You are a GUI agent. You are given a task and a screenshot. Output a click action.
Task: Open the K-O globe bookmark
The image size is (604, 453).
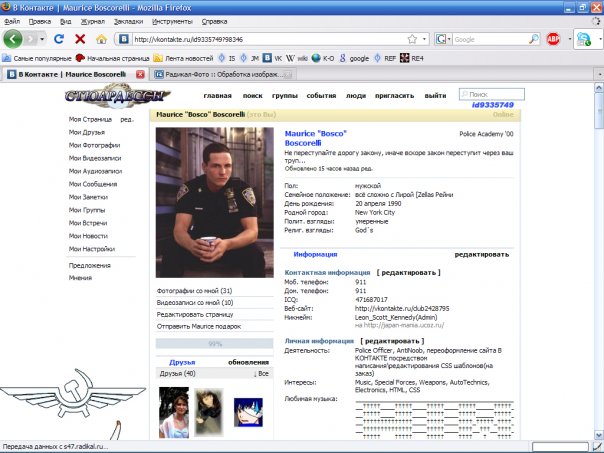pos(323,58)
